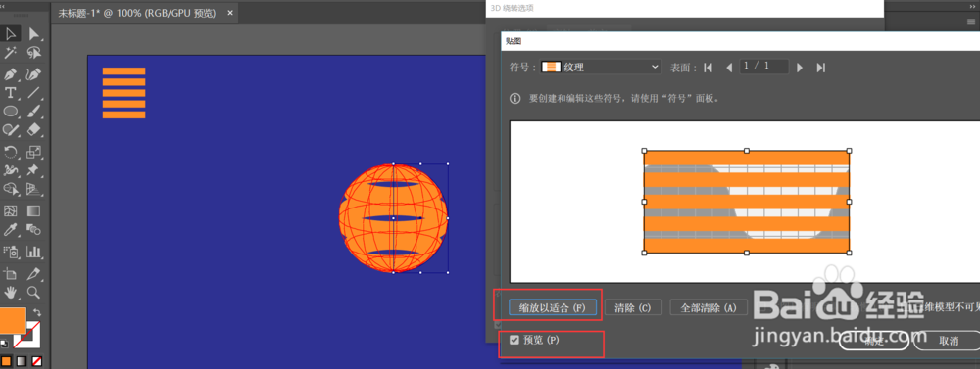
Task: Select the Puppet Warp pin tool
Action: [x=33, y=170]
